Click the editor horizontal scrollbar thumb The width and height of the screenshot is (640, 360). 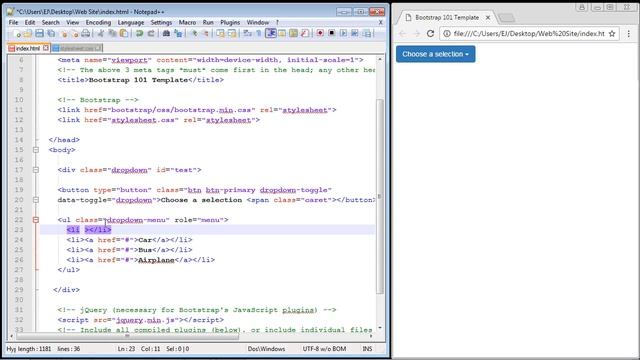coord(127,336)
